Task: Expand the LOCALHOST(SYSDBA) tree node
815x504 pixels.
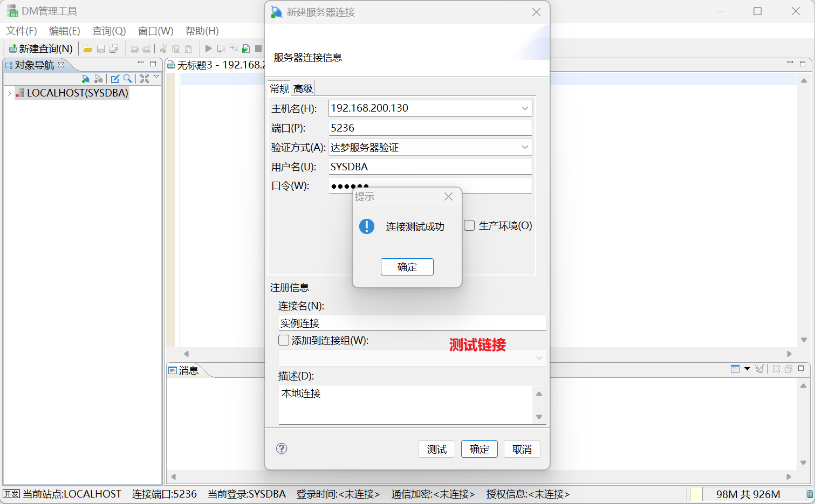Action: (x=9, y=93)
